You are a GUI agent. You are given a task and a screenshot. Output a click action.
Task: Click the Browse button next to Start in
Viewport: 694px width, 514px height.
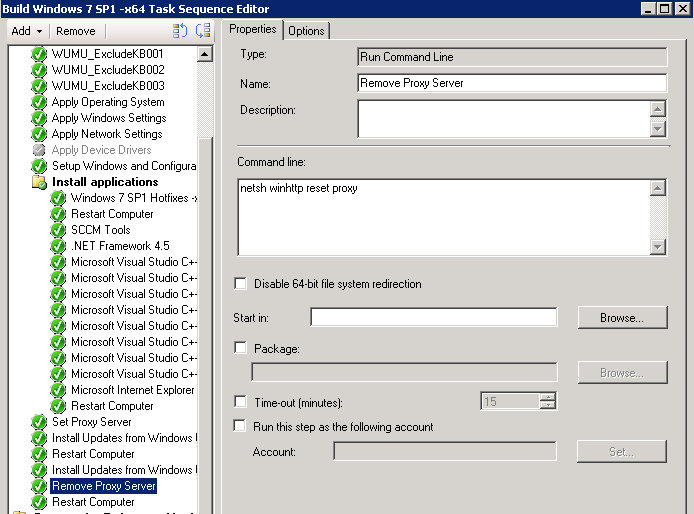pyautogui.click(x=621, y=318)
